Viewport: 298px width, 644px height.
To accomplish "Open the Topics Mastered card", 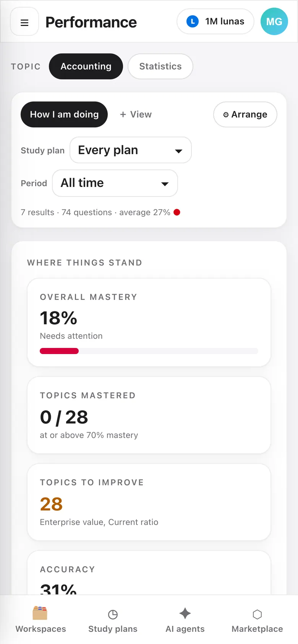I will (x=149, y=415).
